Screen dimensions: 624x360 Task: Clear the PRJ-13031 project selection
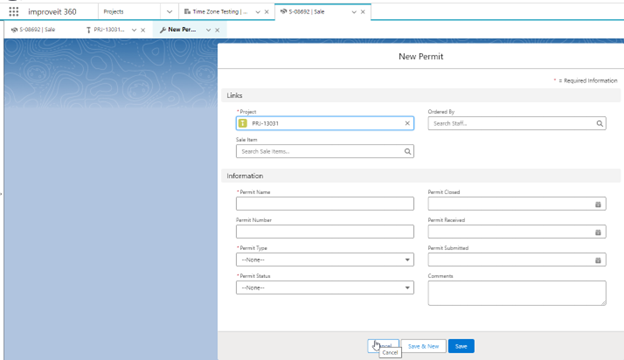tap(407, 123)
